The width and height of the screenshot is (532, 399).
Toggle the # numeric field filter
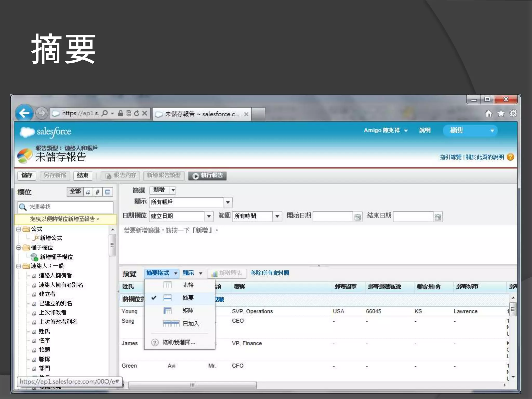97,192
